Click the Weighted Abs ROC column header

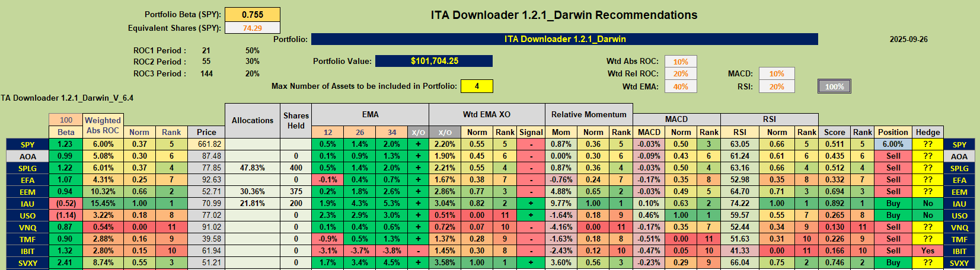103,126
